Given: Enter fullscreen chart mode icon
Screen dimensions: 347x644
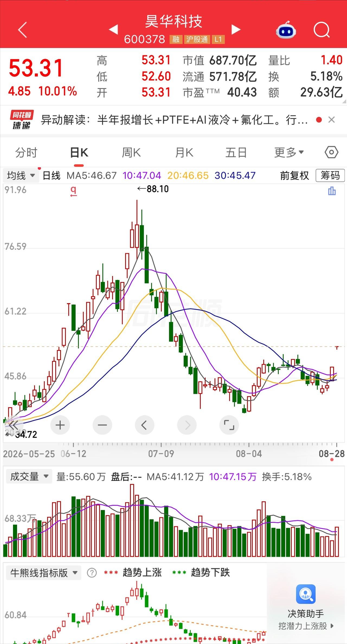Looking at the screenshot, I should [229, 425].
